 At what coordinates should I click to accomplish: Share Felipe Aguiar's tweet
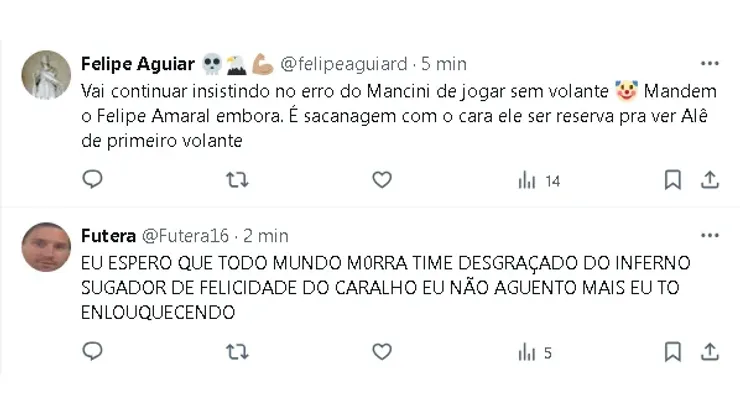click(710, 180)
